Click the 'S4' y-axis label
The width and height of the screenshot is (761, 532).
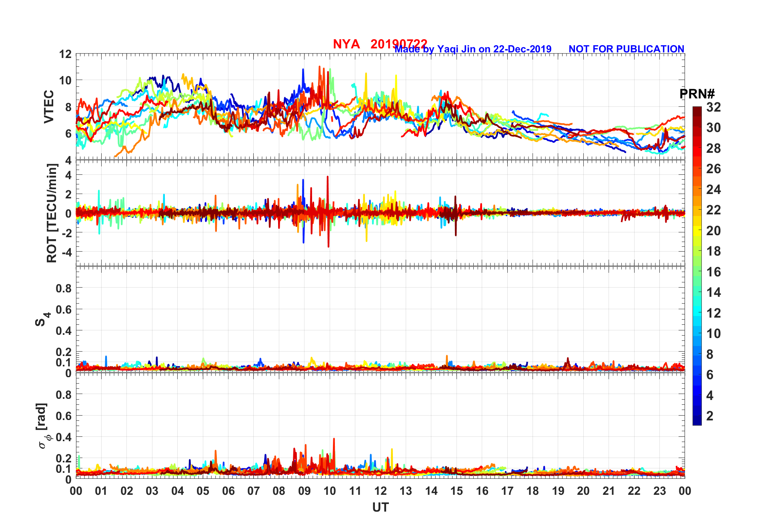[42, 319]
